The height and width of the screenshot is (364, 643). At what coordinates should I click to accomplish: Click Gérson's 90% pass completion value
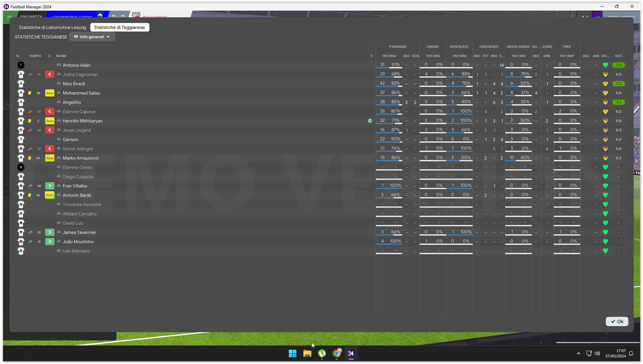pyautogui.click(x=395, y=140)
